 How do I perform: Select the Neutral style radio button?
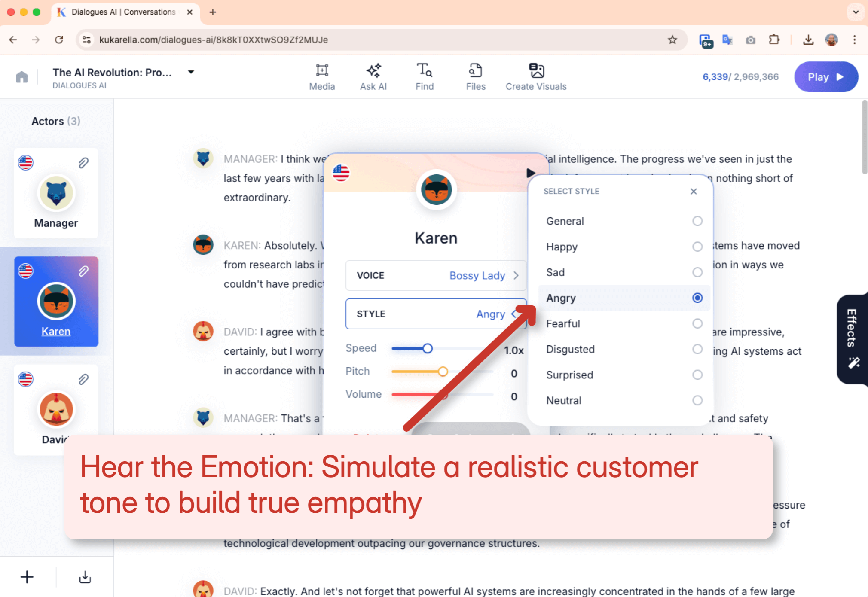pos(697,400)
